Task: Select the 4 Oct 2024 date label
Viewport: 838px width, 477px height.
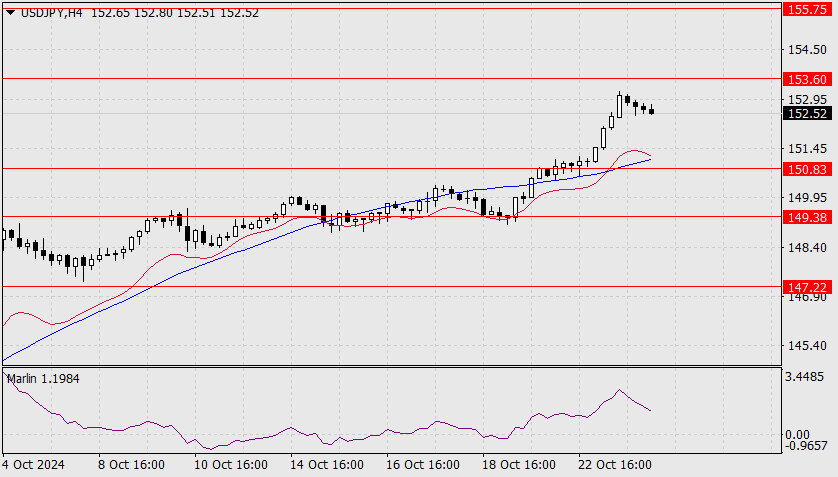Action: (34, 465)
